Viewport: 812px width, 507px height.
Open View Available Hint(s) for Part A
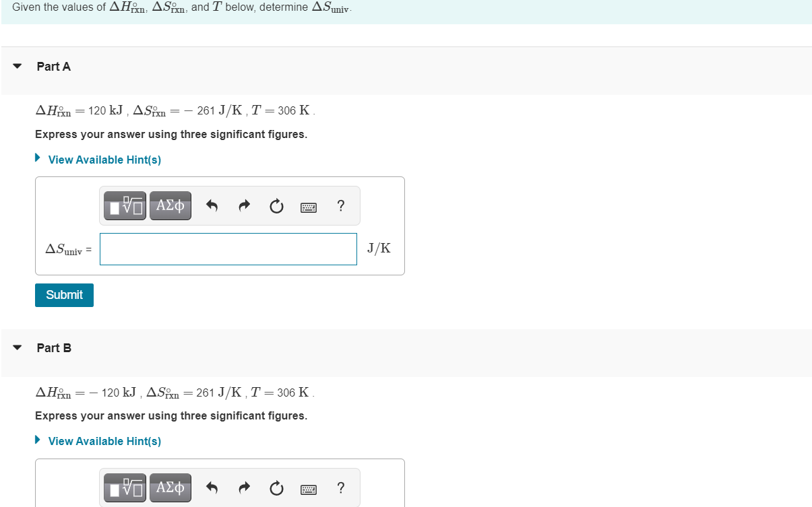click(x=104, y=160)
